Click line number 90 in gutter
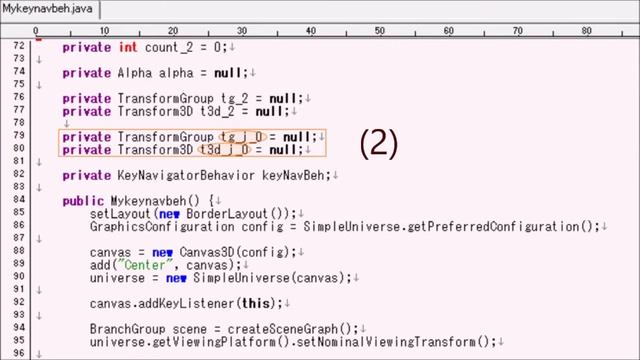This screenshot has width=640, height=360. tap(19, 276)
